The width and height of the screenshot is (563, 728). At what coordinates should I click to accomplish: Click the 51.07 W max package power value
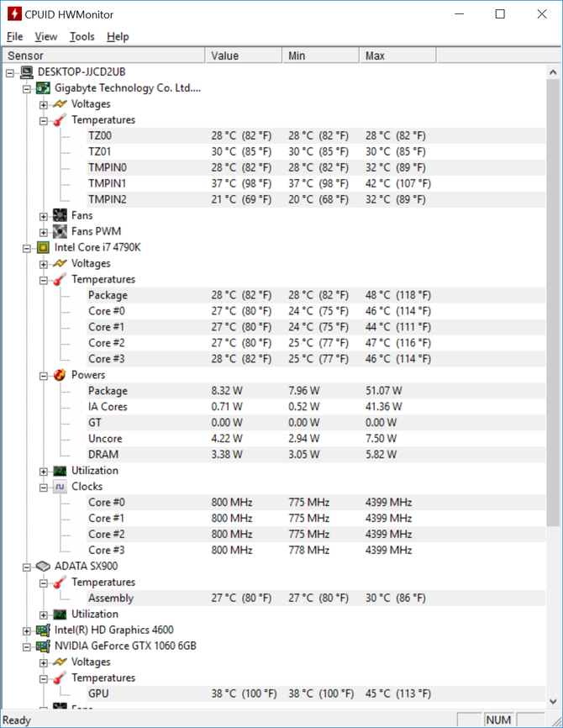tap(383, 391)
